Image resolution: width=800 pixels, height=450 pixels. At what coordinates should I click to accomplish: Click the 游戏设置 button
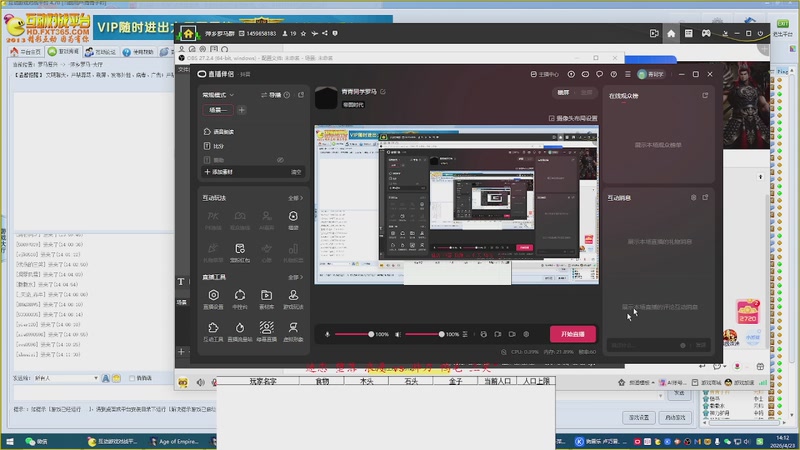point(639,417)
